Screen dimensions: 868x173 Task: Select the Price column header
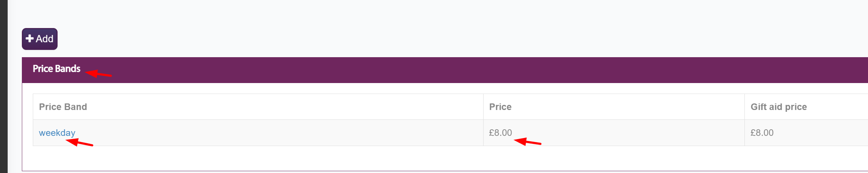(500, 107)
